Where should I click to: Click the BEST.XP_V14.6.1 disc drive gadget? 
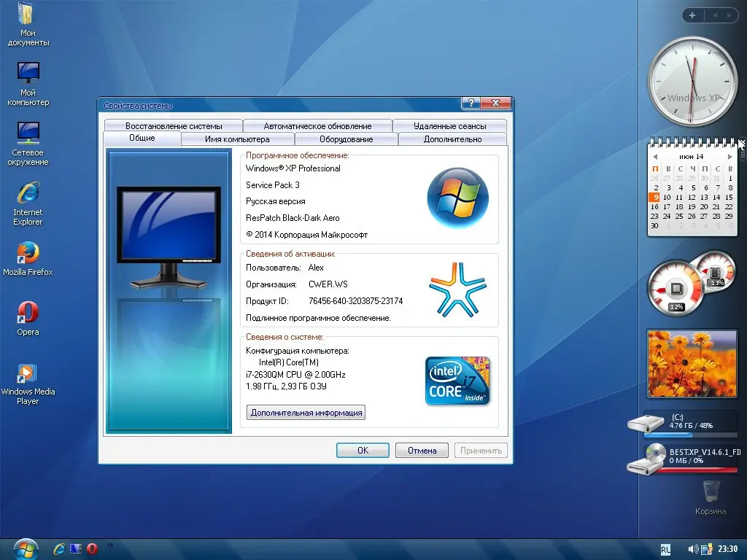click(646, 459)
